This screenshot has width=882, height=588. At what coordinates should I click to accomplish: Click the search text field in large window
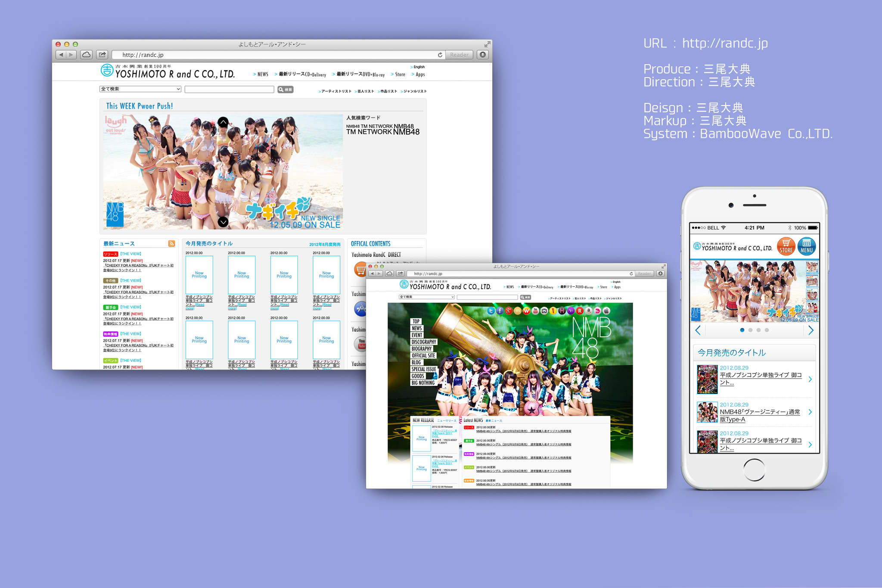[229, 90]
